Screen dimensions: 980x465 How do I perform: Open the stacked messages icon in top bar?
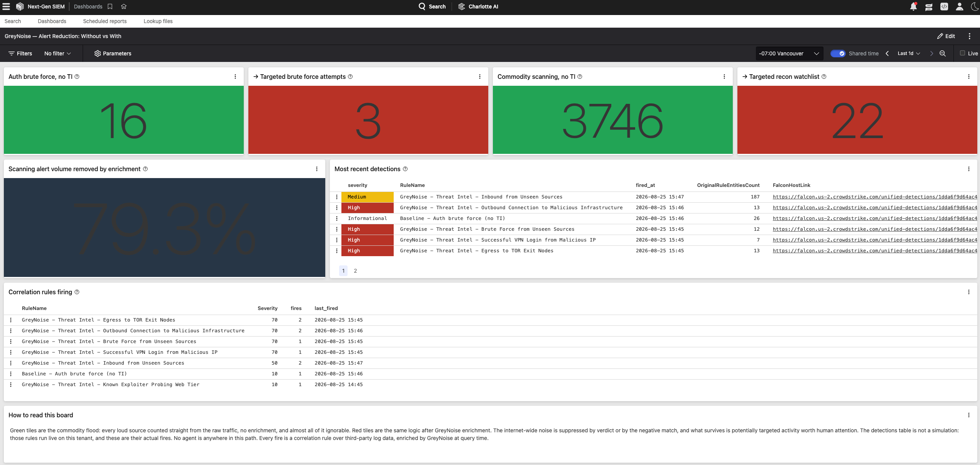point(929,7)
